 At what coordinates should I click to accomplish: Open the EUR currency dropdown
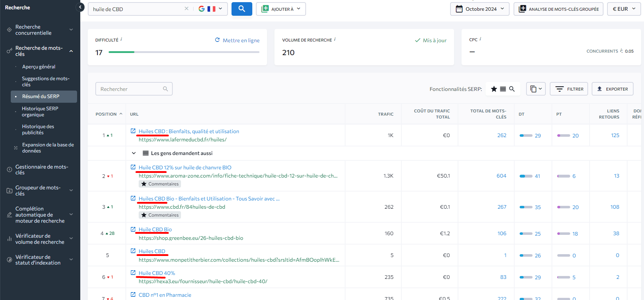624,9
